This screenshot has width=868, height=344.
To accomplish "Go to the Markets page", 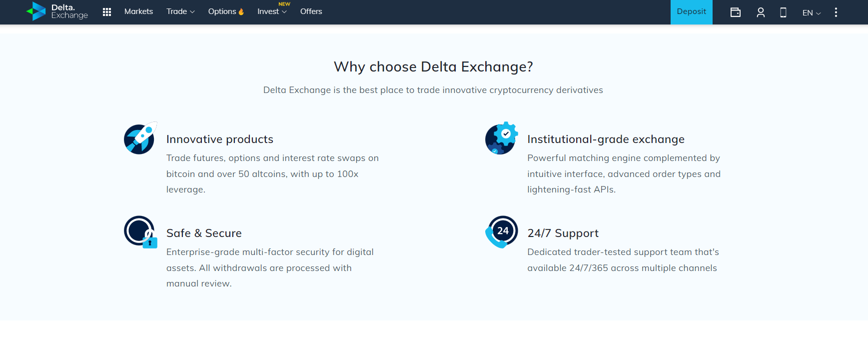I will pos(138,11).
